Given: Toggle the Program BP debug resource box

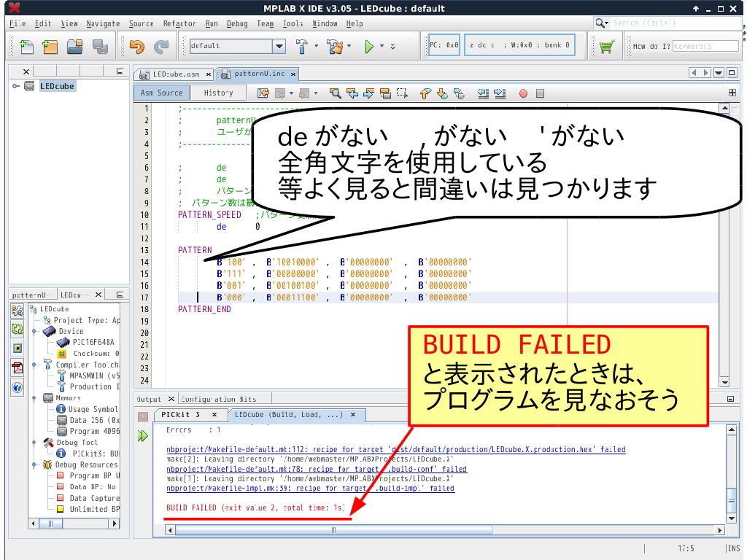Looking at the screenshot, I should [61, 475].
